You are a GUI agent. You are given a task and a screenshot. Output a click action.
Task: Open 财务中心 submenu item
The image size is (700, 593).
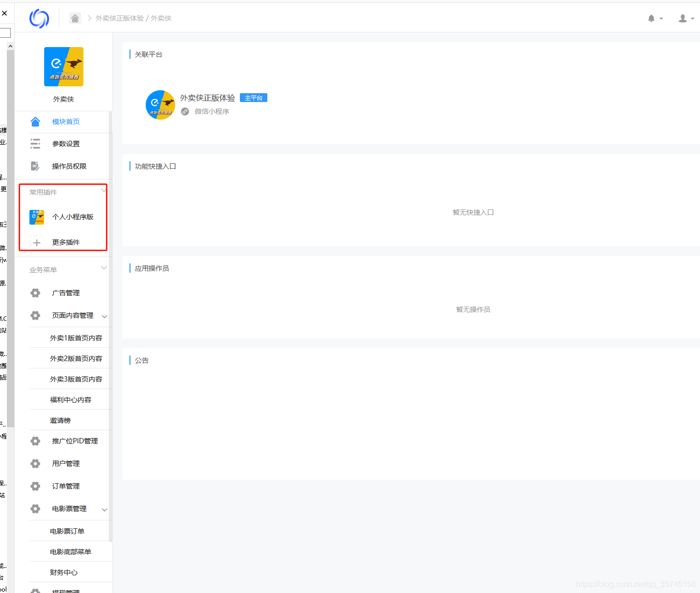tap(64, 572)
